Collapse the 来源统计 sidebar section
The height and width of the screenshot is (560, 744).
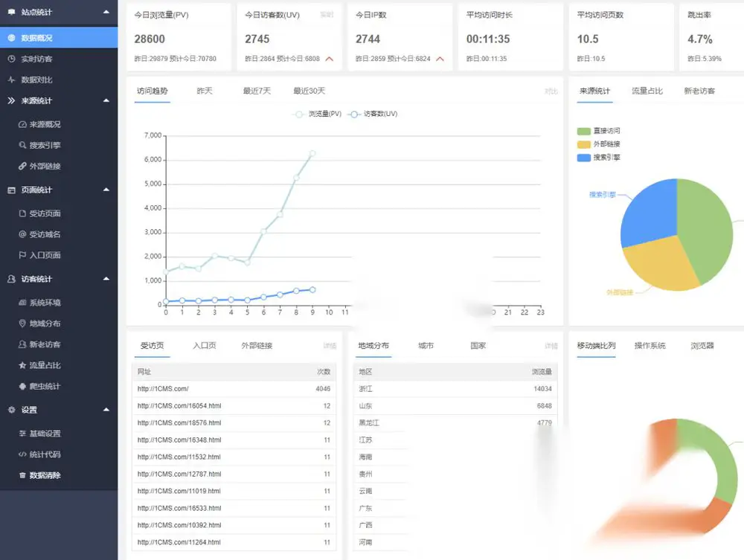point(106,100)
